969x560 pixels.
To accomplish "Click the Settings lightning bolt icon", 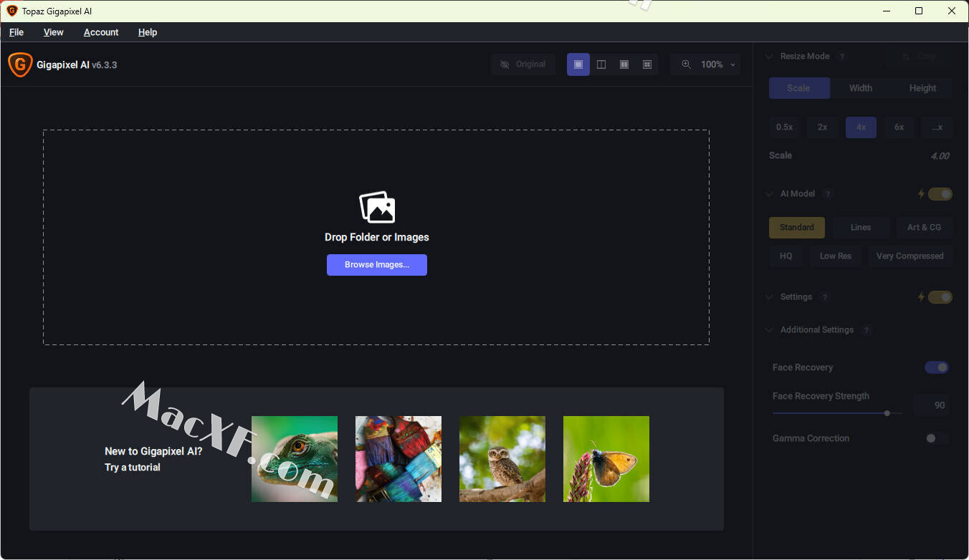I will click(x=921, y=297).
